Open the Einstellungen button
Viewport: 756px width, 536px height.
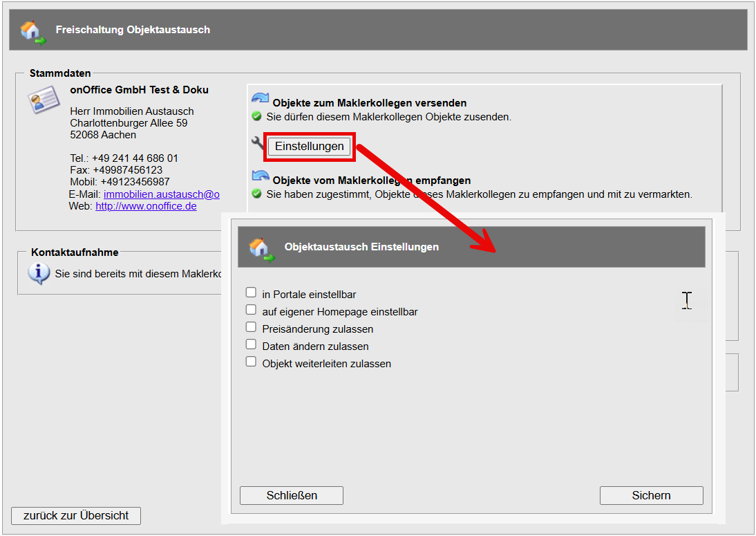(x=309, y=147)
